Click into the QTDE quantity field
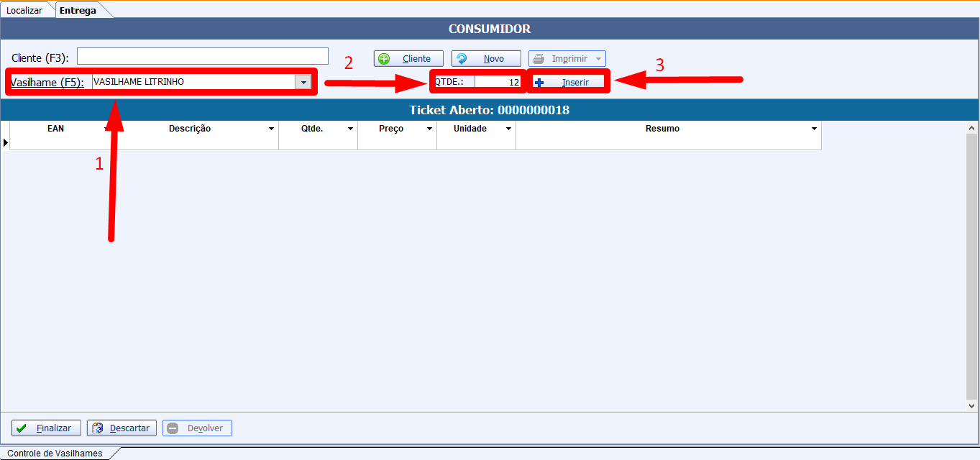This screenshot has height=460, width=980. coord(498,82)
